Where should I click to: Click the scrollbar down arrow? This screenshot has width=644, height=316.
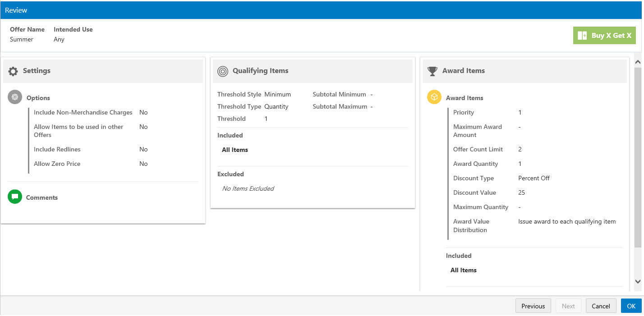tap(638, 281)
